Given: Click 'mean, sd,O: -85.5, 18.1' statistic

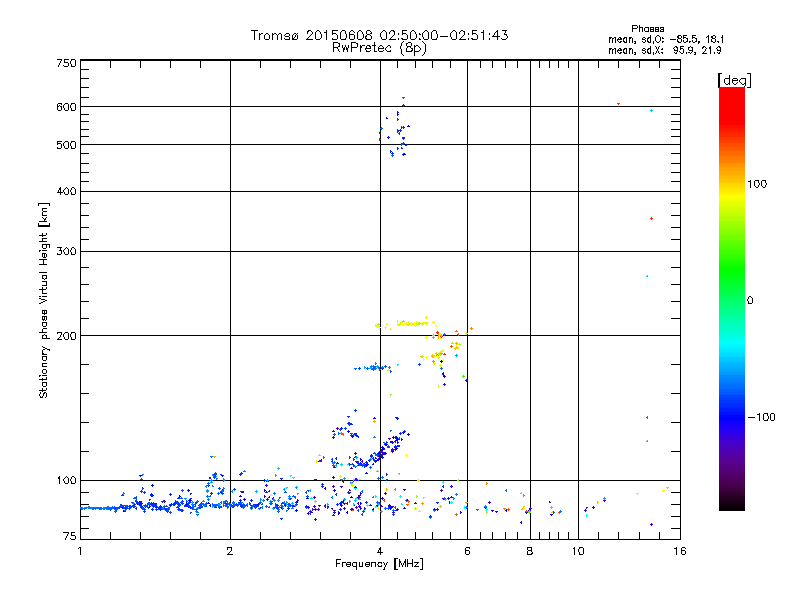Looking at the screenshot, I should [x=666, y=39].
